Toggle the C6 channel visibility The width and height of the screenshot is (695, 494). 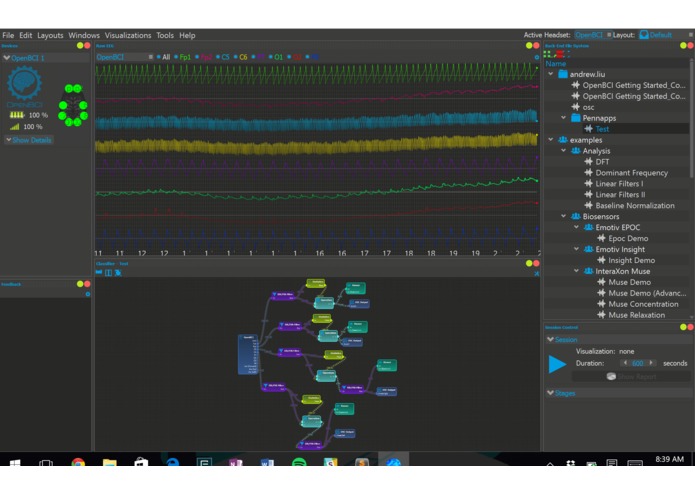(x=241, y=57)
